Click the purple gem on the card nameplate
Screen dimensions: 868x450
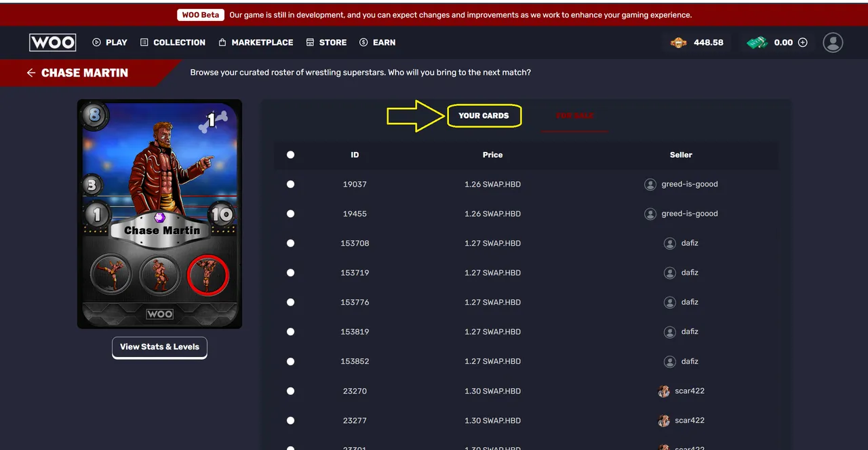[x=160, y=217]
